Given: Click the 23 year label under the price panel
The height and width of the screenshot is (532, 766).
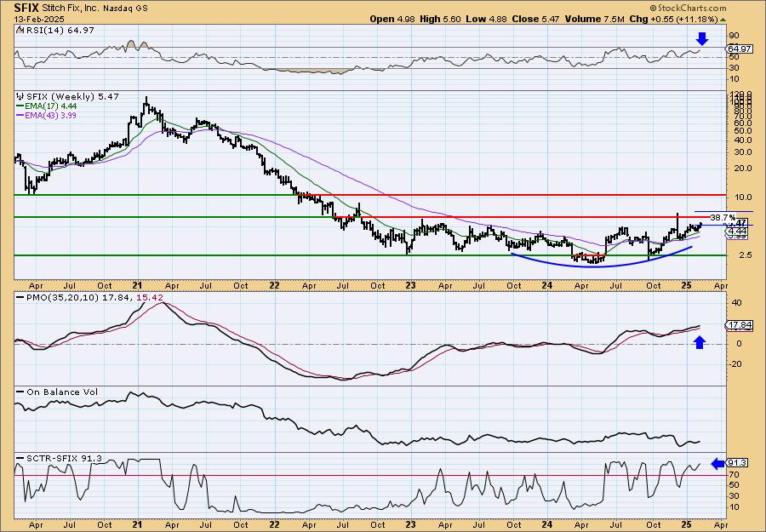Looking at the screenshot, I should [x=410, y=285].
